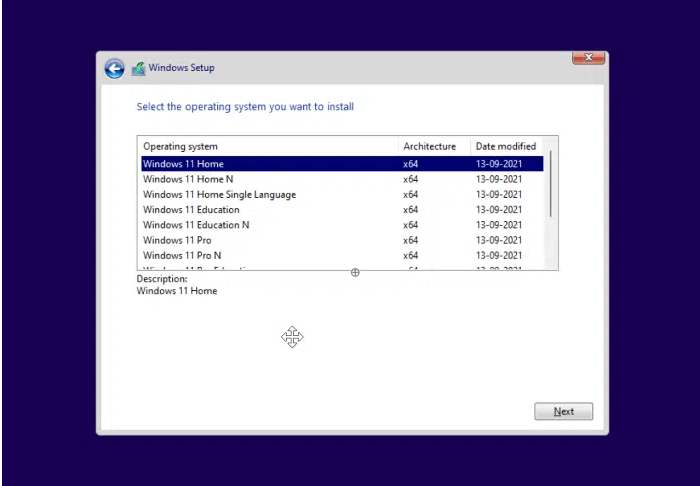This screenshot has width=700, height=486.
Task: Close the Windows Setup dialog
Action: pyautogui.click(x=588, y=58)
